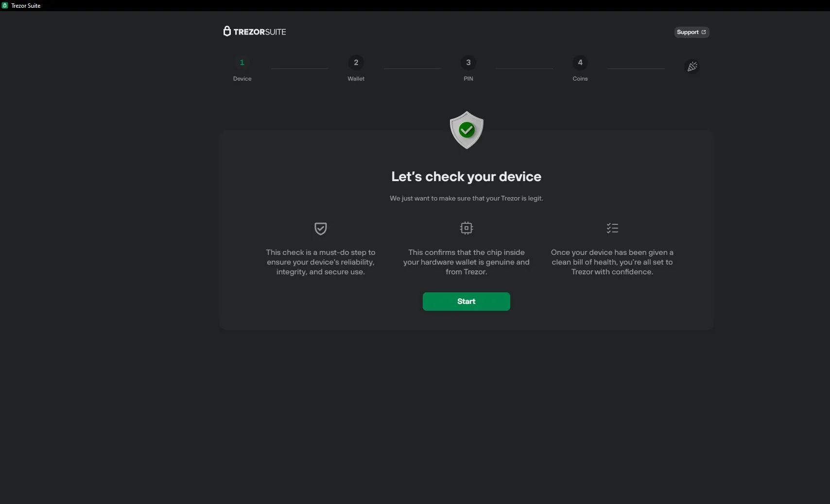The width and height of the screenshot is (830, 504).
Task: Click the checklist icon above clean-bill text
Action: point(612,228)
